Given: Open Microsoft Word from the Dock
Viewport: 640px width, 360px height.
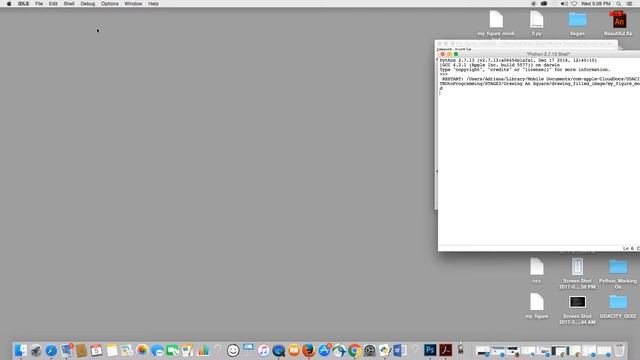Looking at the screenshot, I should tap(400, 350).
